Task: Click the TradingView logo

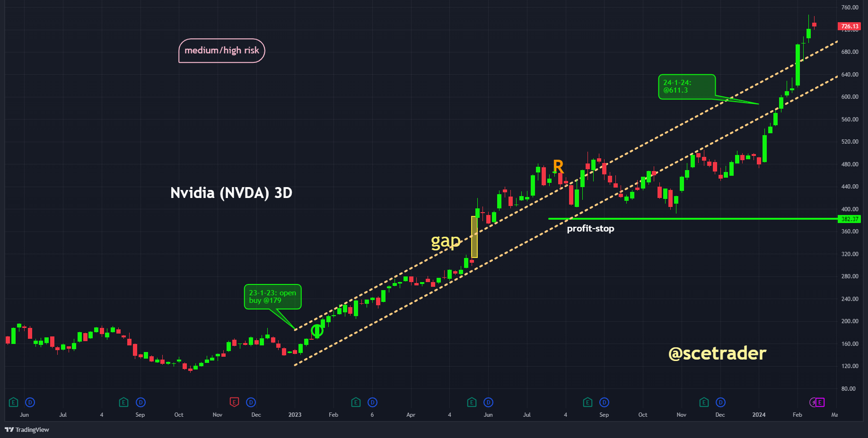Action: pyautogui.click(x=27, y=429)
